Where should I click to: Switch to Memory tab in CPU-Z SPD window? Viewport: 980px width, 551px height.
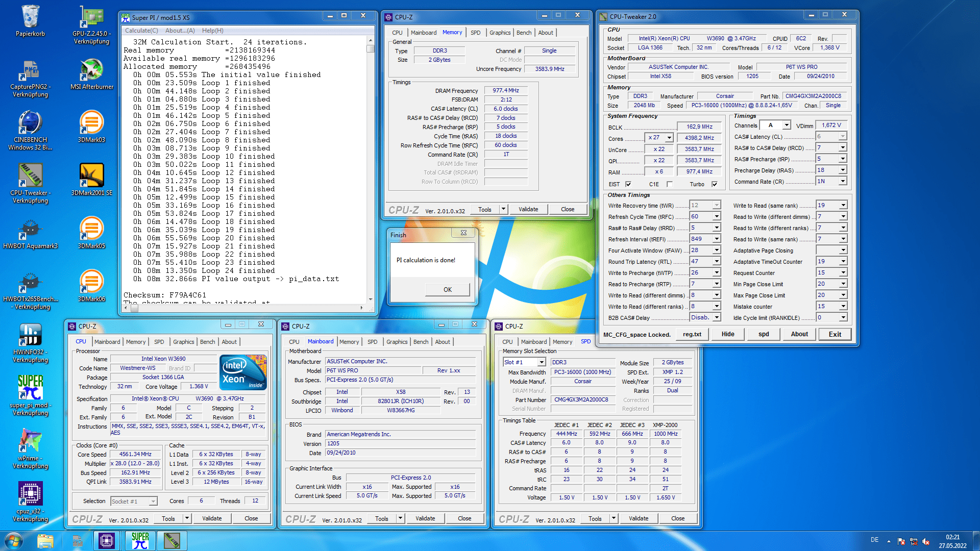click(x=562, y=342)
